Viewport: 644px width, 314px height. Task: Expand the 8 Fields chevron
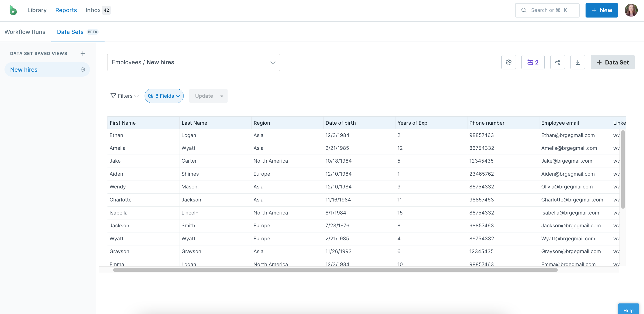pos(178,96)
